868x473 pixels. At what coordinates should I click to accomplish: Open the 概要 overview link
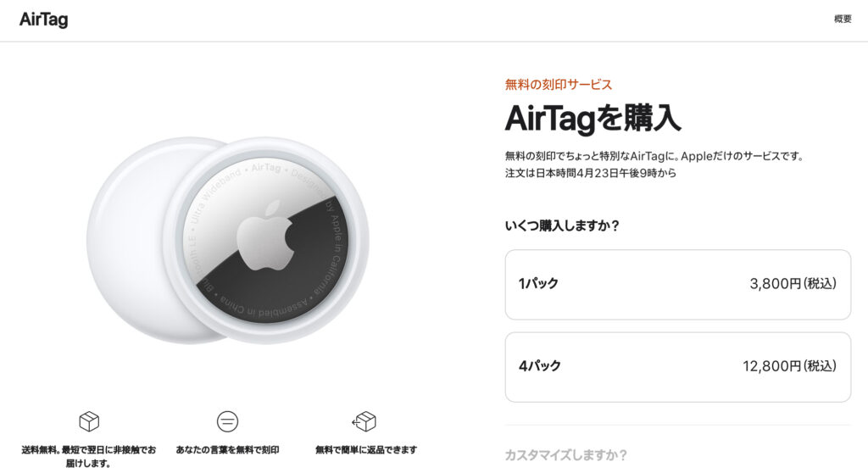point(843,19)
